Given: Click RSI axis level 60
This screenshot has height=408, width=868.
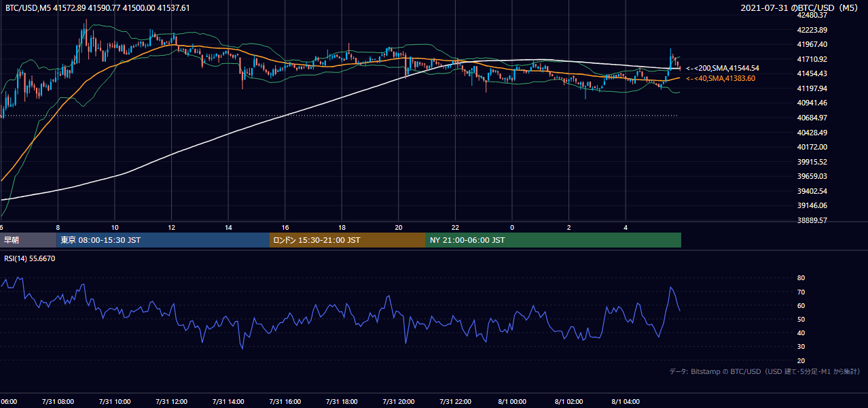Looking at the screenshot, I should tap(801, 305).
